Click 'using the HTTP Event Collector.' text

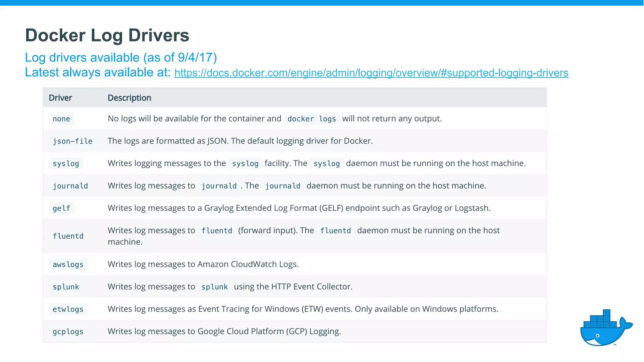tap(293, 287)
